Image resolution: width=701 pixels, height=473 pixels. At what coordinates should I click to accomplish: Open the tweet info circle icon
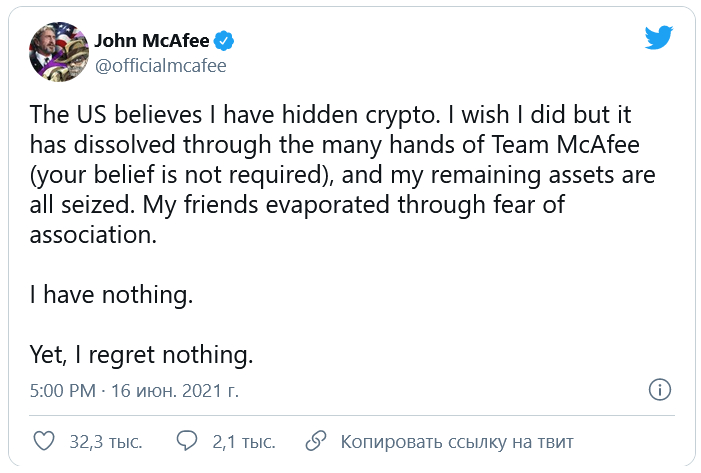(659, 389)
